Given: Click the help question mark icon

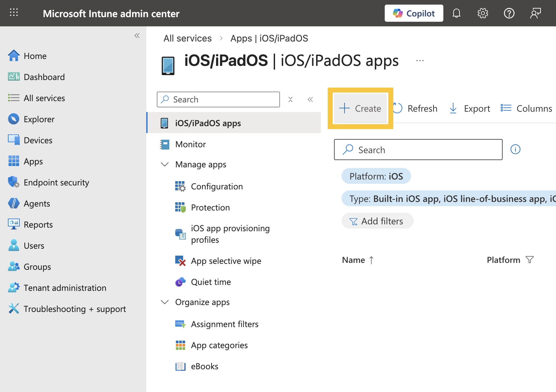Looking at the screenshot, I should 509,13.
